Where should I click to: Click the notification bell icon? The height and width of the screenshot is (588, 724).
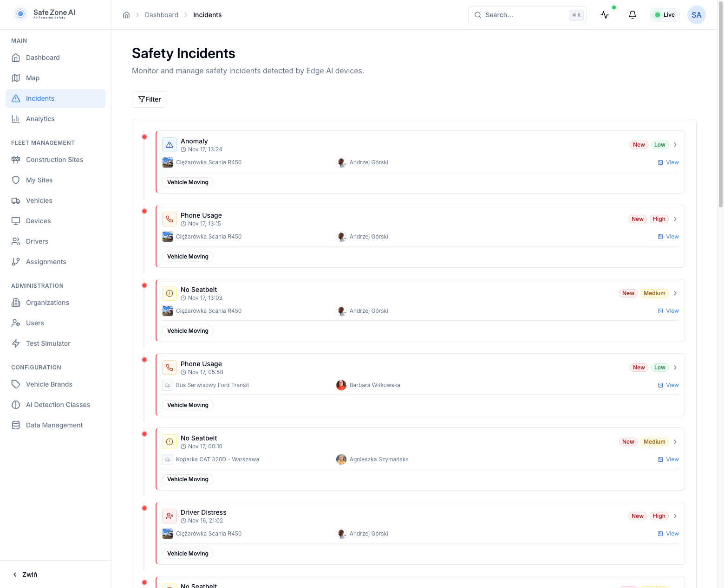tap(632, 14)
